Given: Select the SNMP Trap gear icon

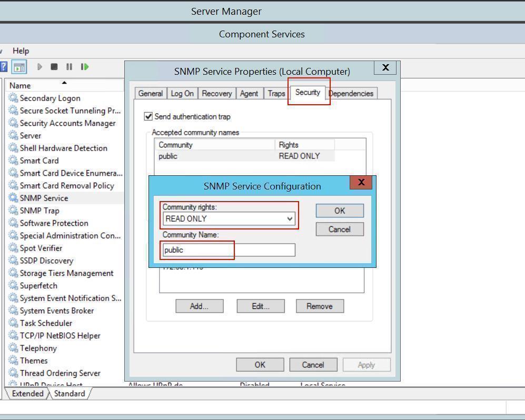Looking at the screenshot, I should (13, 211).
